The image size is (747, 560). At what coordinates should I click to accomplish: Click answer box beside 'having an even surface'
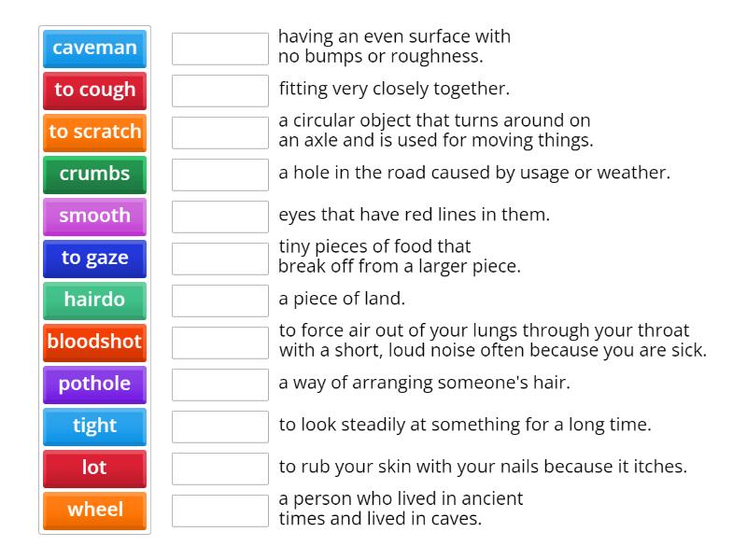click(219, 49)
